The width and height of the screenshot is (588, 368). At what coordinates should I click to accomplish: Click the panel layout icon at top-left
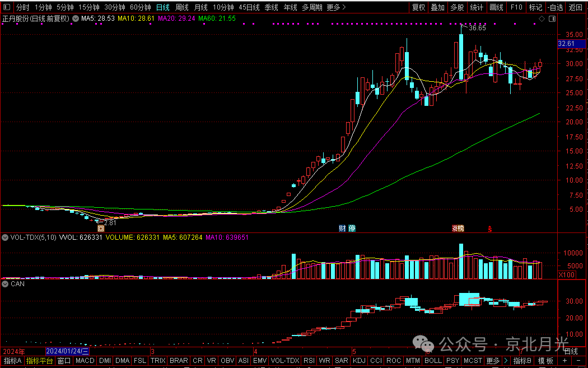click(x=6, y=7)
